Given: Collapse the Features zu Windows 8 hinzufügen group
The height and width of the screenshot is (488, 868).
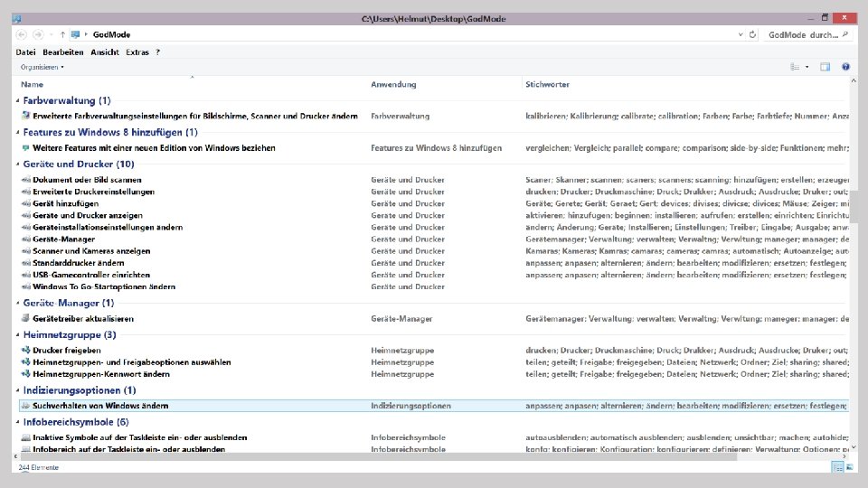Looking at the screenshot, I should 18,132.
